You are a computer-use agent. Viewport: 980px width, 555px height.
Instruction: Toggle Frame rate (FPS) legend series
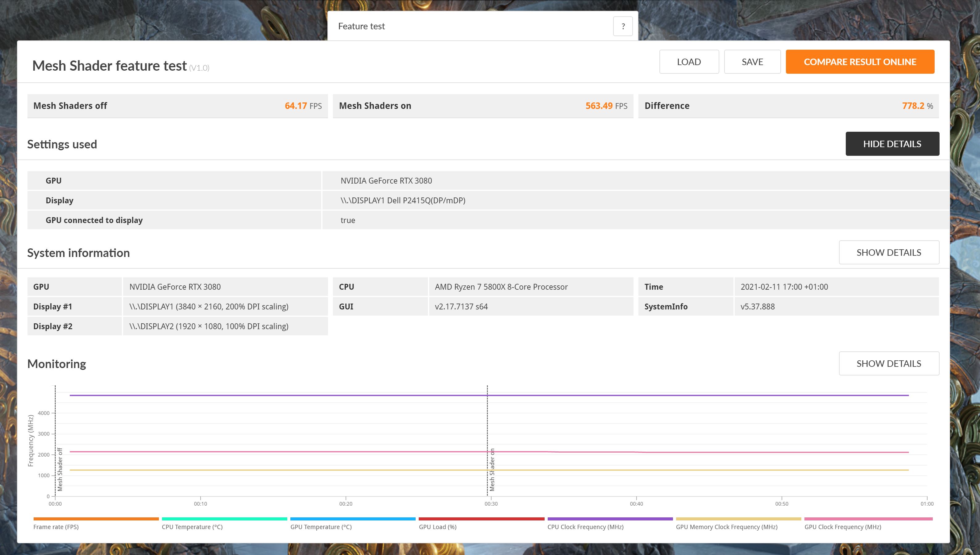click(56, 527)
